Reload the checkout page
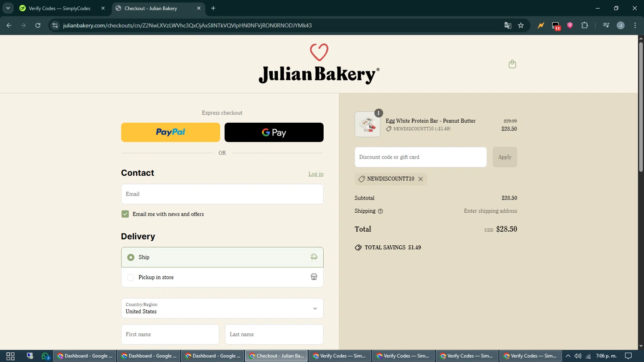 (x=38, y=25)
